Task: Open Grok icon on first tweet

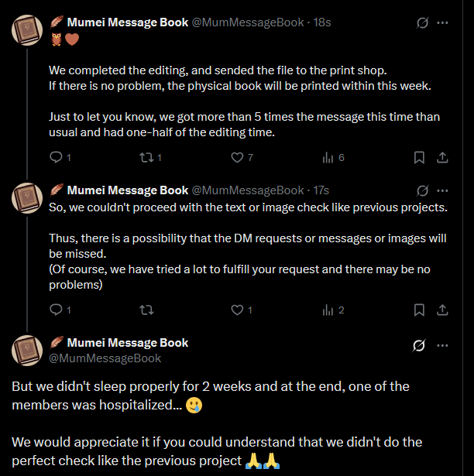Action: point(422,22)
